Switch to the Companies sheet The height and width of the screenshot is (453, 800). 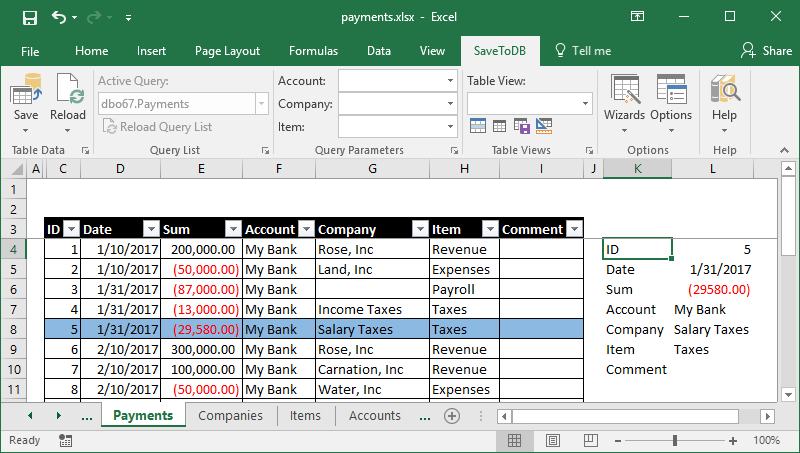pyautogui.click(x=231, y=416)
